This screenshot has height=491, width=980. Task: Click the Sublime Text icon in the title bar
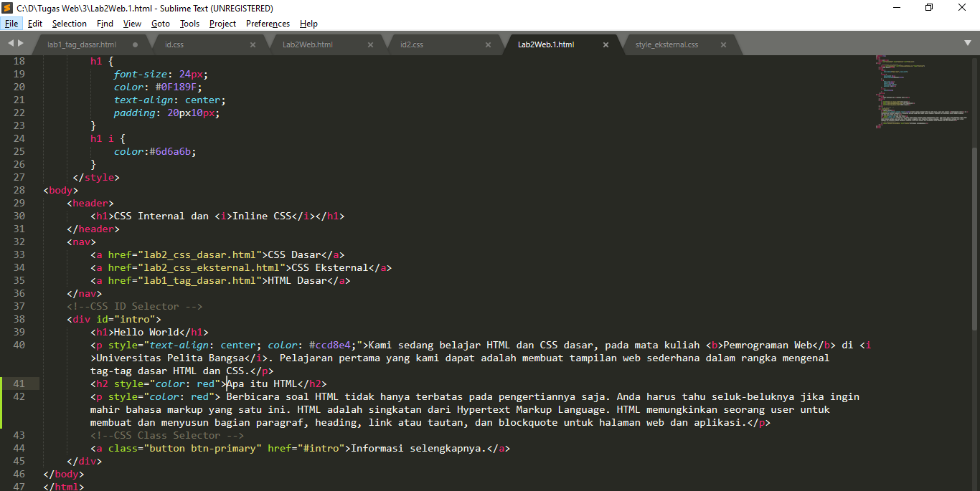[x=8, y=8]
